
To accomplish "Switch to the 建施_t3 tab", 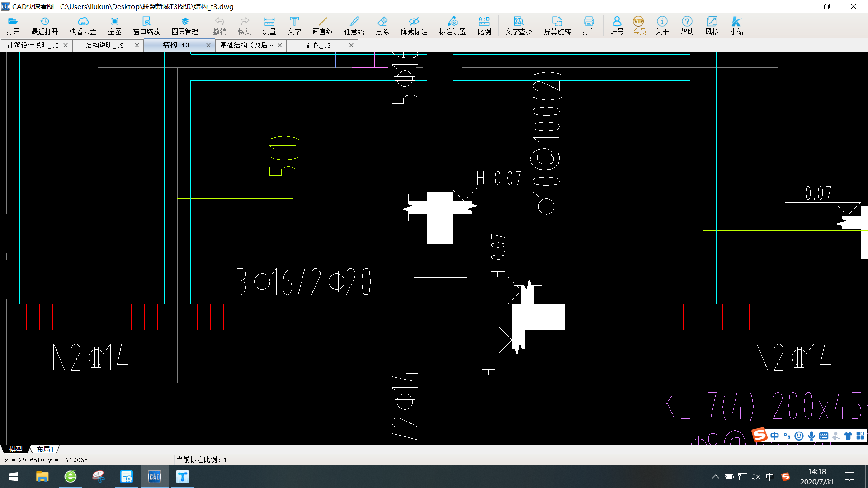I will click(319, 45).
